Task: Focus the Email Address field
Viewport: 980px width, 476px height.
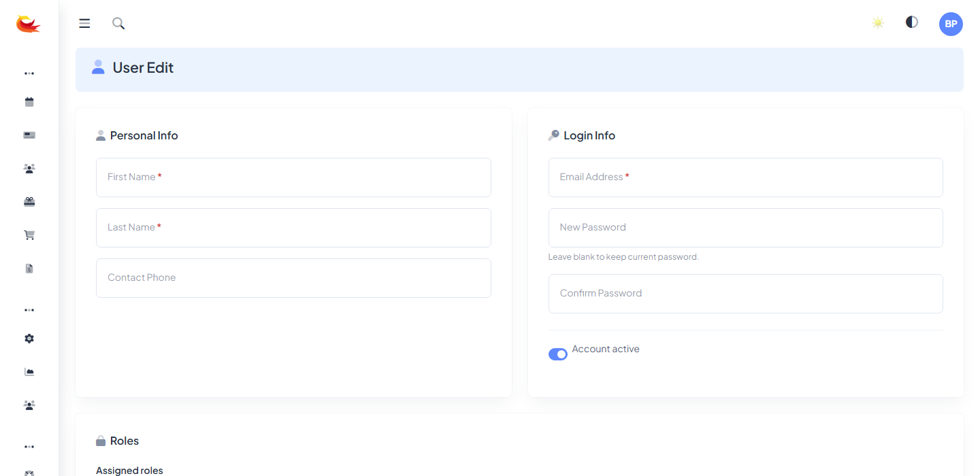Action: (x=746, y=177)
